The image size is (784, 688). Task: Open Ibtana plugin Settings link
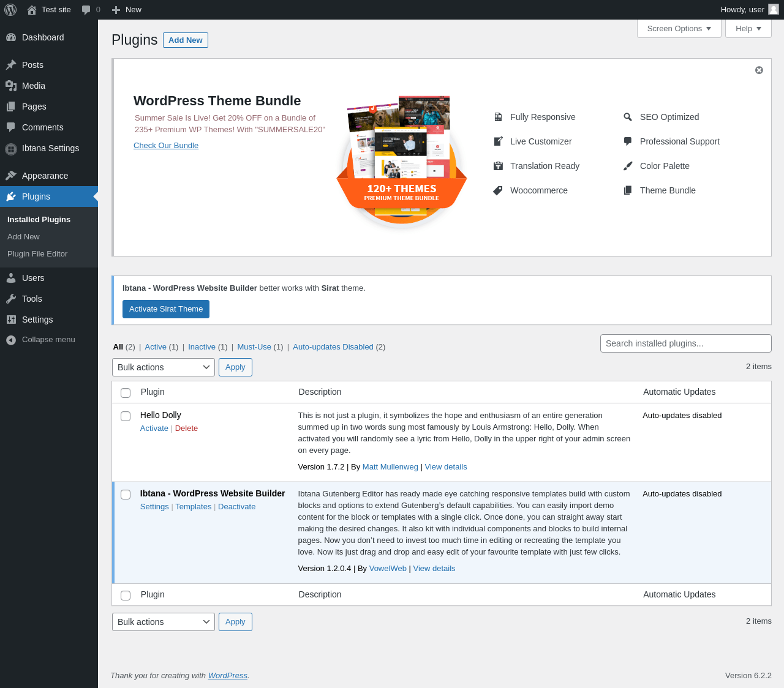(154, 507)
